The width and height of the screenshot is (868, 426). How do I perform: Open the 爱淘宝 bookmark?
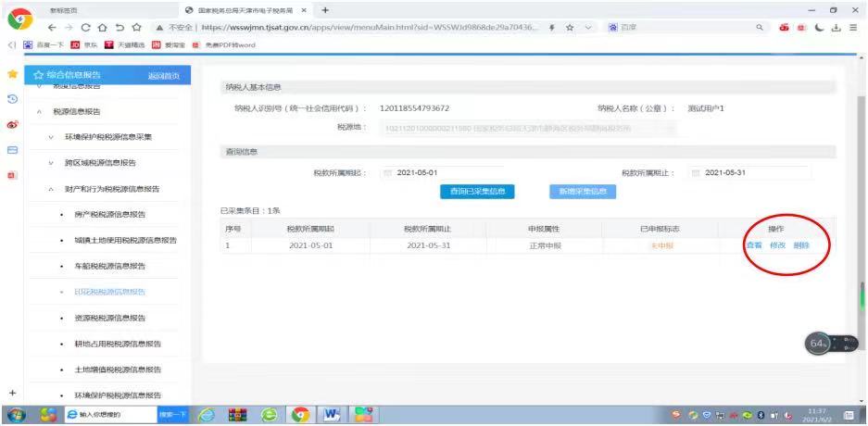(169, 44)
